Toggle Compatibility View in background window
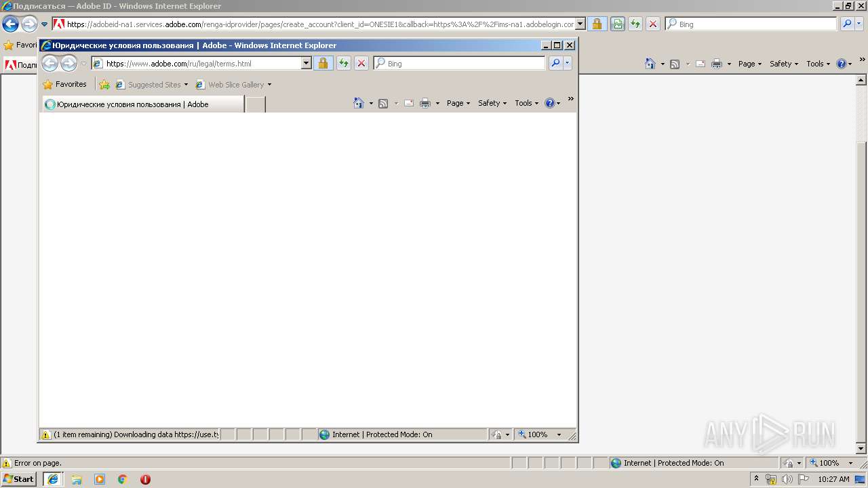868x488 pixels. 617,24
